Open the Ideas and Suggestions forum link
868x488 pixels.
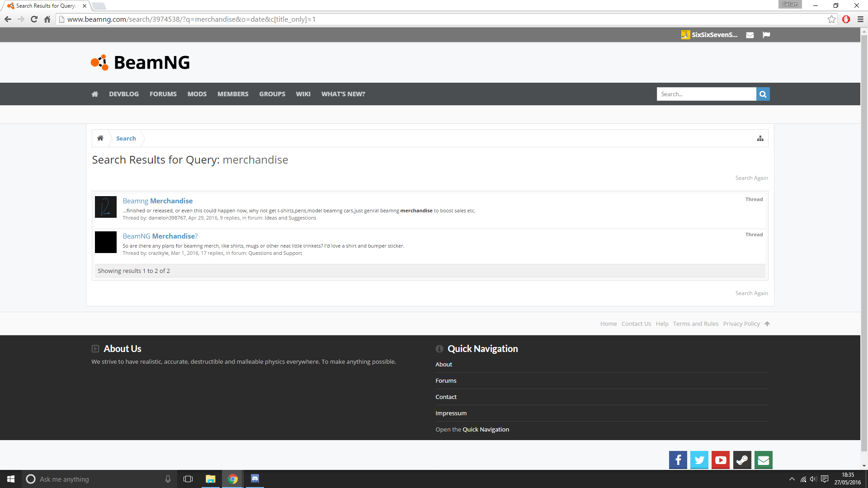(290, 218)
